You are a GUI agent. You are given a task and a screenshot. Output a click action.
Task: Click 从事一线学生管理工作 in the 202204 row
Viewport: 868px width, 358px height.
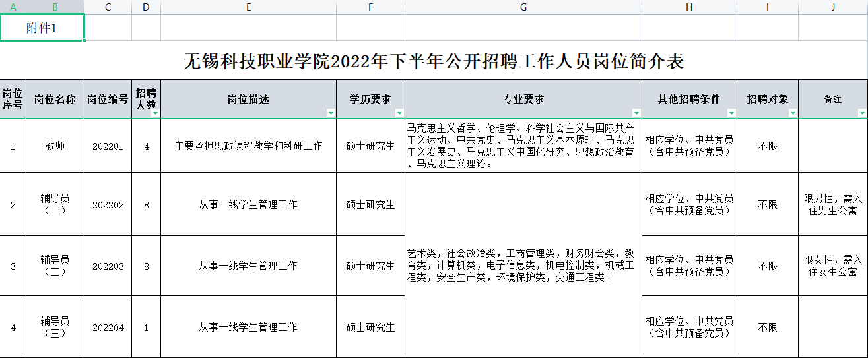[x=248, y=328]
